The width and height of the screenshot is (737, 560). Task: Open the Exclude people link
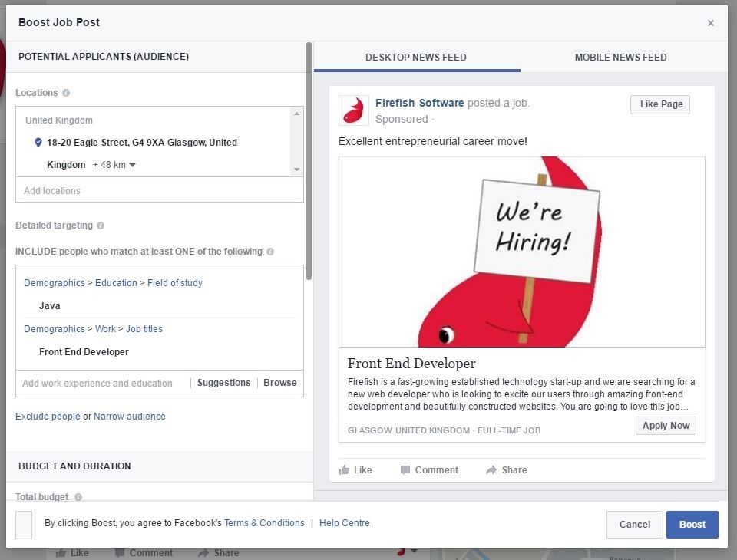tap(47, 416)
